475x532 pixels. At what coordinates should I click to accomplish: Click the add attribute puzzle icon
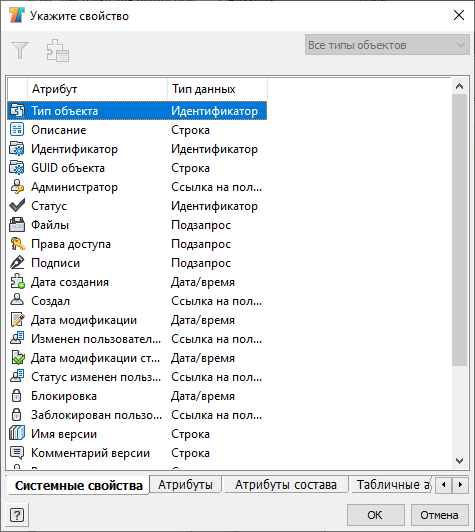pos(58,51)
